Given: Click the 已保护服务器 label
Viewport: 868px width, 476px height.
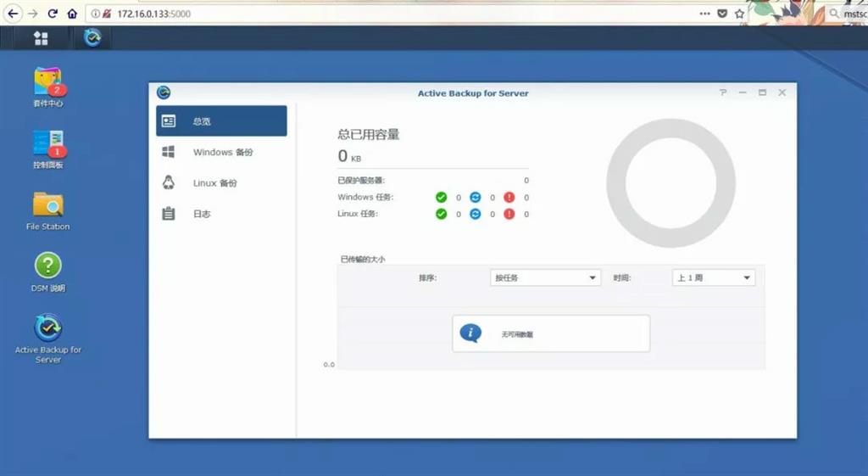Looking at the screenshot, I should [x=361, y=180].
